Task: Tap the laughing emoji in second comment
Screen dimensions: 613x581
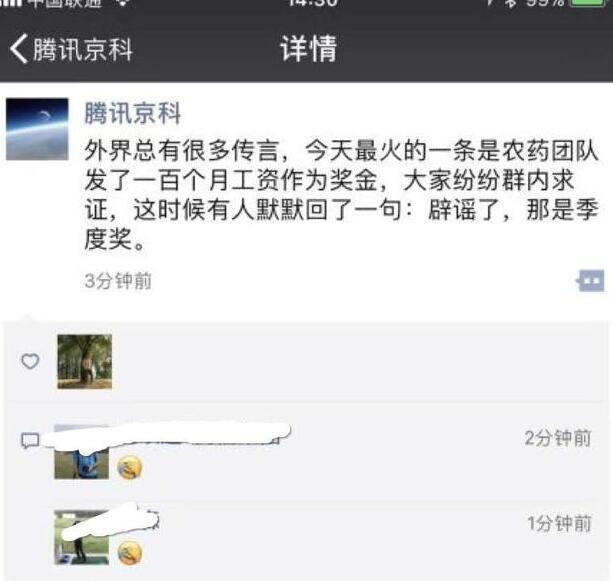Action: point(130,553)
